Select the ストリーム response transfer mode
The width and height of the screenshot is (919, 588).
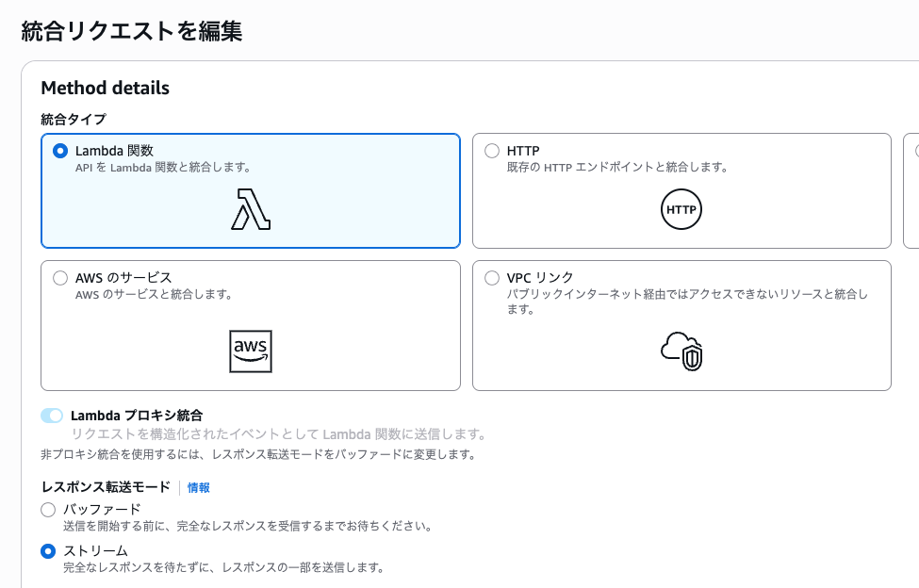(48, 551)
